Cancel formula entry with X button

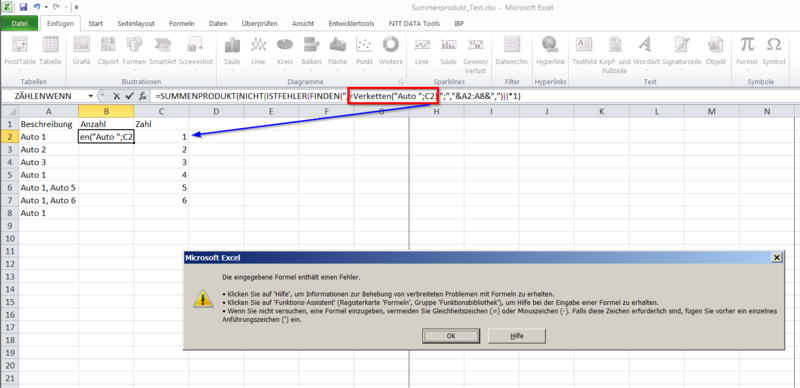pyautogui.click(x=117, y=95)
